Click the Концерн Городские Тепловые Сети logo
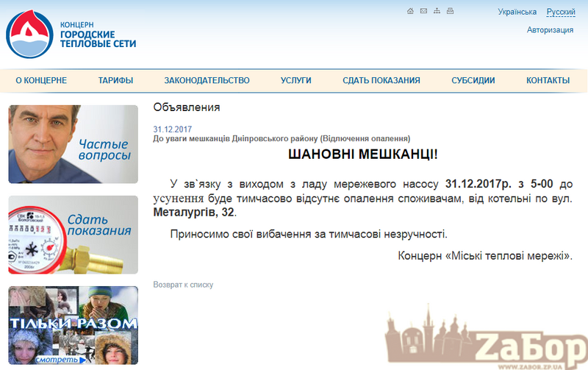Screen dimensions: 588x370 (71, 34)
